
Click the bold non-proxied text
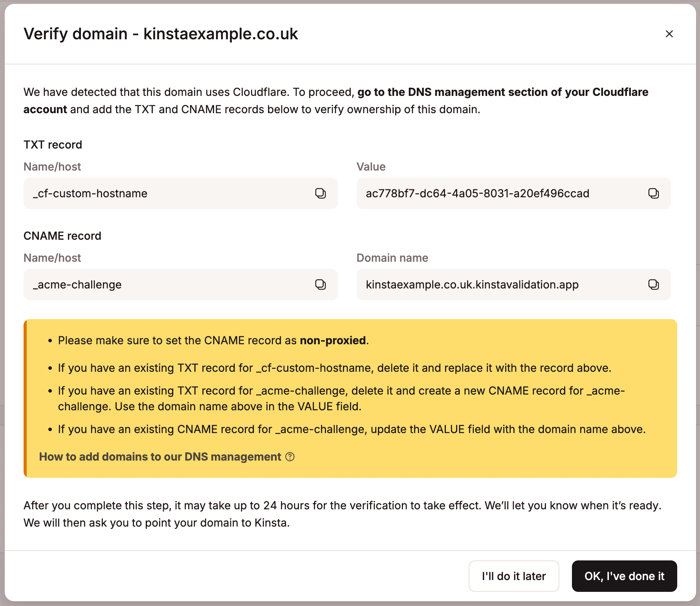[x=332, y=340]
